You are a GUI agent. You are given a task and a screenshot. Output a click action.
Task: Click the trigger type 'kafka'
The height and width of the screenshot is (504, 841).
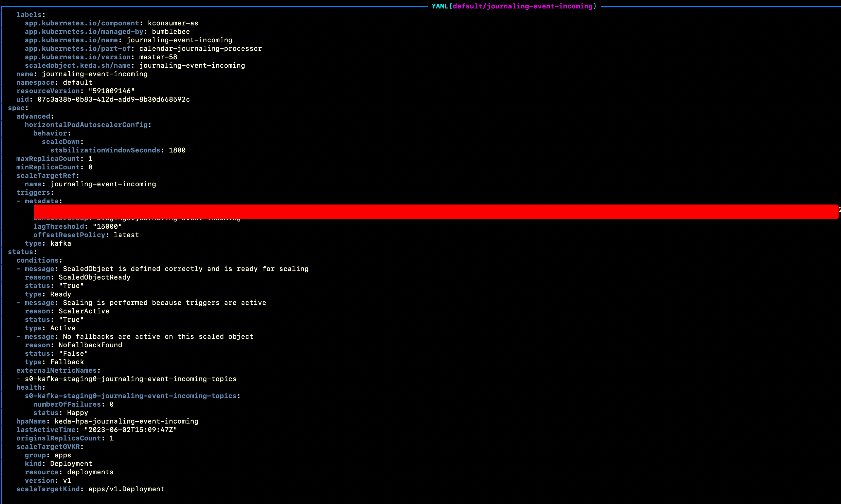pos(61,243)
